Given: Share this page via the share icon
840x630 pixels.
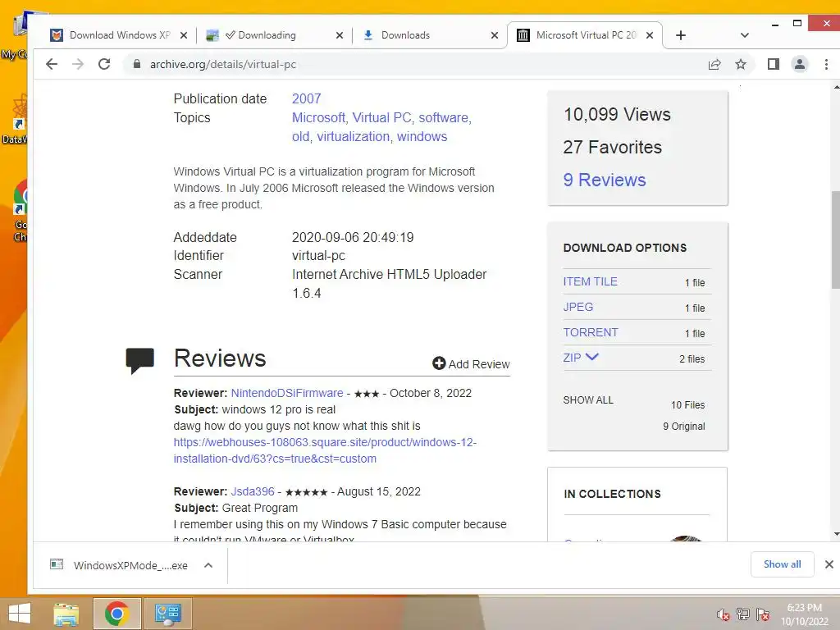Looking at the screenshot, I should coord(714,65).
